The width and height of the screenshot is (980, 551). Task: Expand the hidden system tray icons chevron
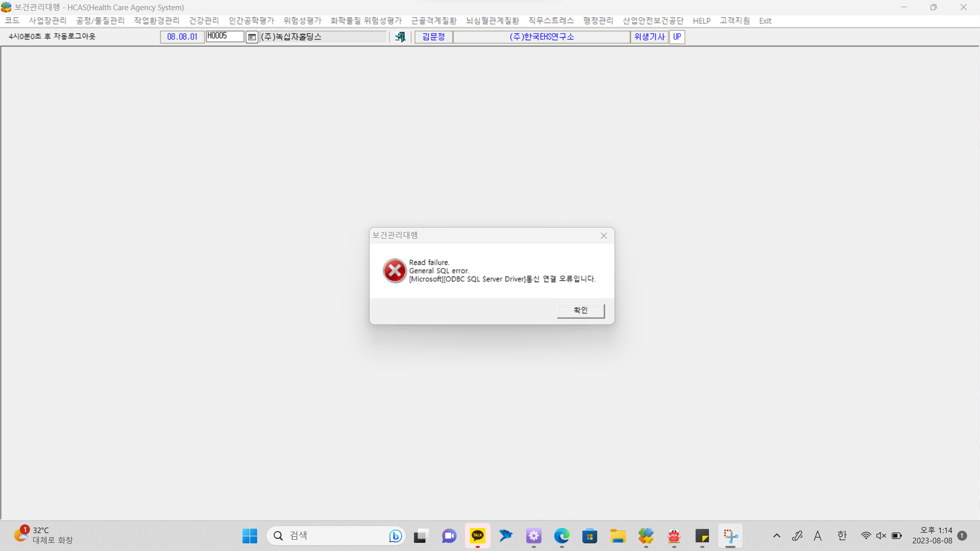pos(777,536)
